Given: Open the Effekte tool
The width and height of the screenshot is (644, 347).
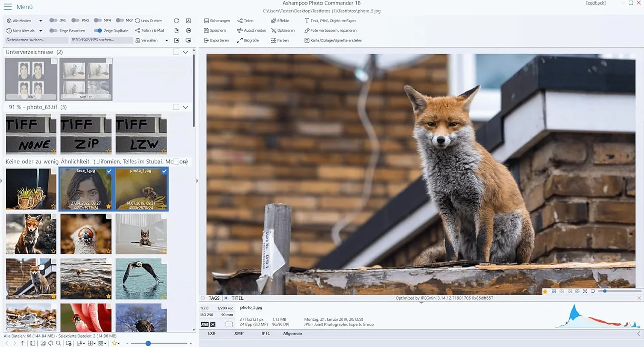Looking at the screenshot, I should (280, 21).
